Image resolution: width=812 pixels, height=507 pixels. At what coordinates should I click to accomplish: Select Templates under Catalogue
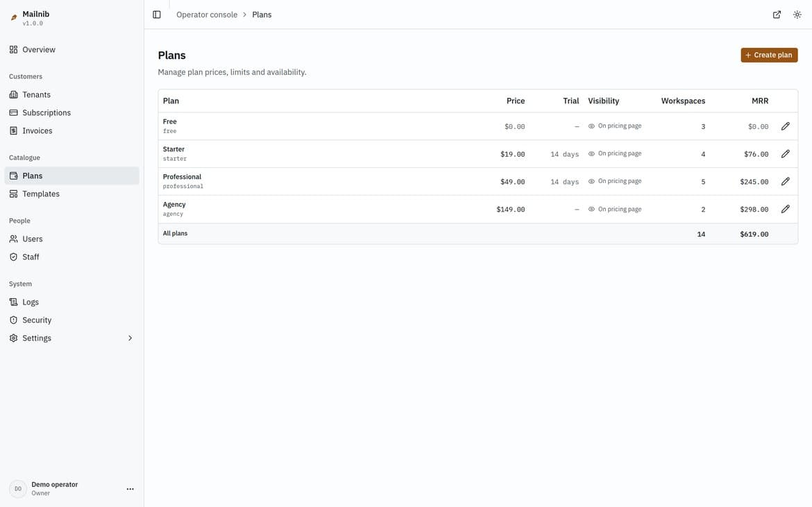click(72, 194)
